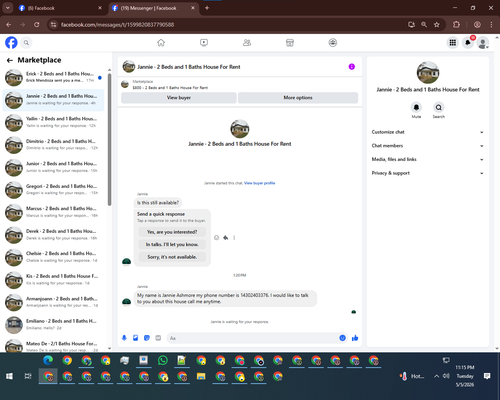
Task: Send quick response Yes, are you interested?
Action: (172, 232)
